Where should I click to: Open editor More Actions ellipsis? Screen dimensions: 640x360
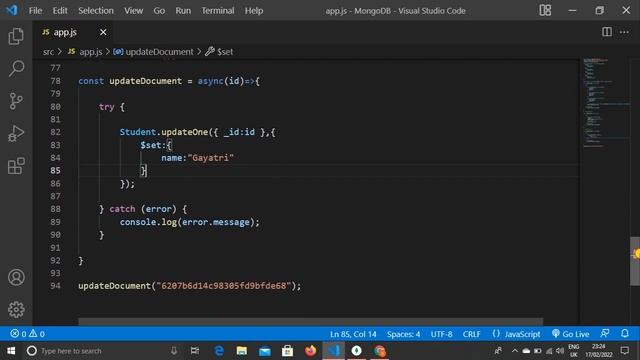tap(624, 32)
